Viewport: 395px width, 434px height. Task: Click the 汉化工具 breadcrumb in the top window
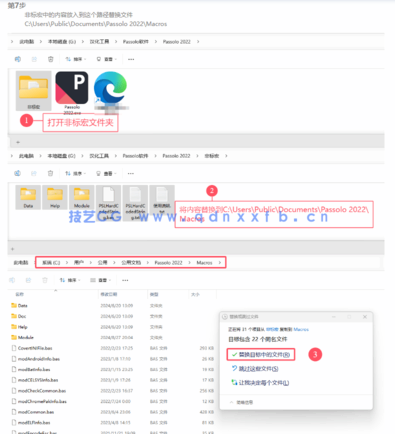tap(99, 42)
